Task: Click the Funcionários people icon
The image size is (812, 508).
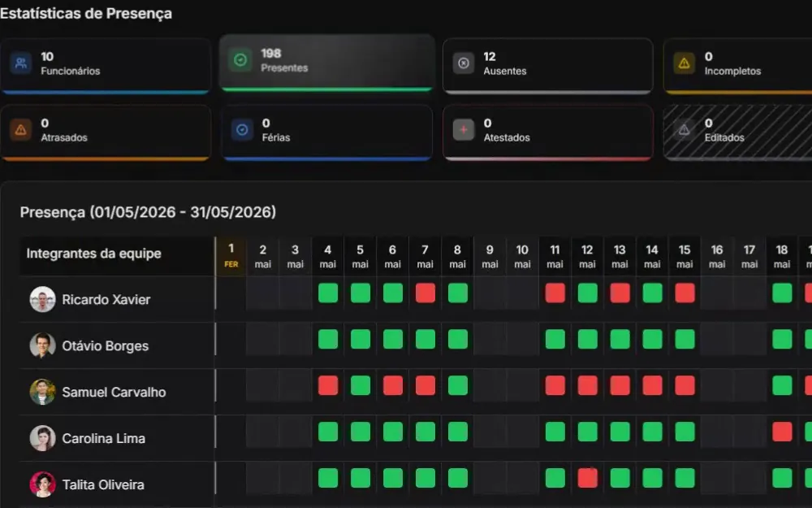Action: (21, 63)
